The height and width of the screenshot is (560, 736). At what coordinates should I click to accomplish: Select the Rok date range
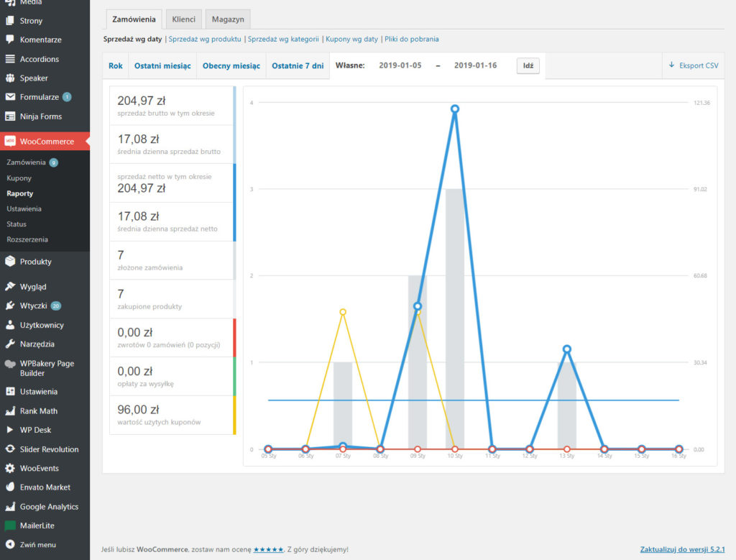coord(116,65)
